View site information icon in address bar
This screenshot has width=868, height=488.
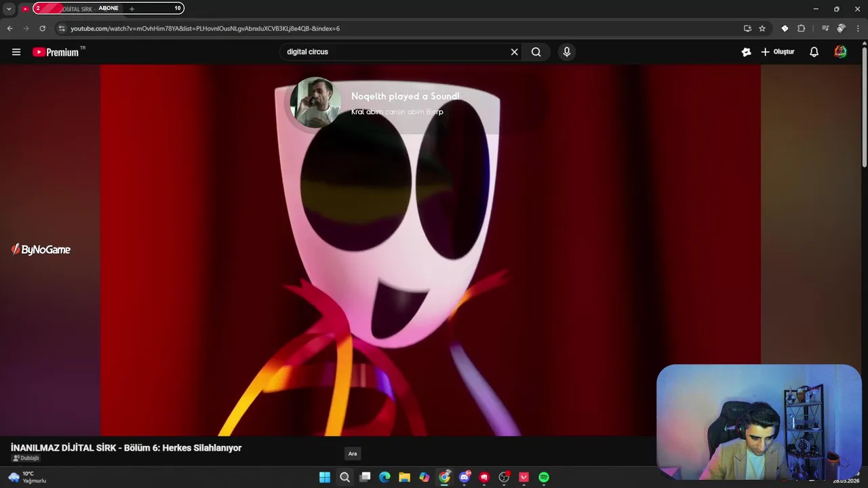click(x=62, y=28)
